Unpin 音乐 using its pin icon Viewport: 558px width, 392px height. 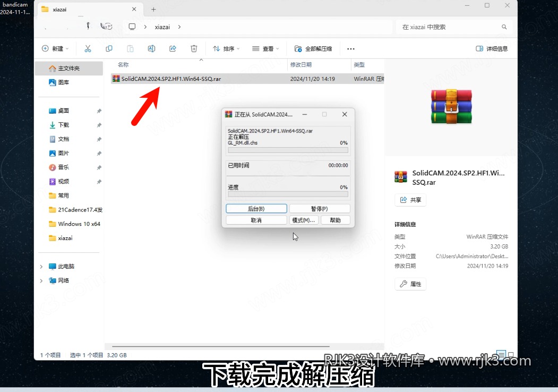click(99, 167)
